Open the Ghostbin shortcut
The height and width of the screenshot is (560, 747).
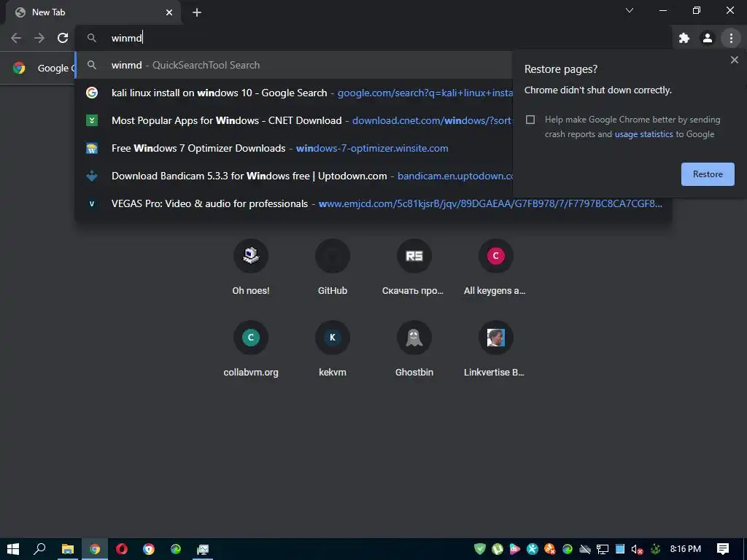pyautogui.click(x=414, y=349)
